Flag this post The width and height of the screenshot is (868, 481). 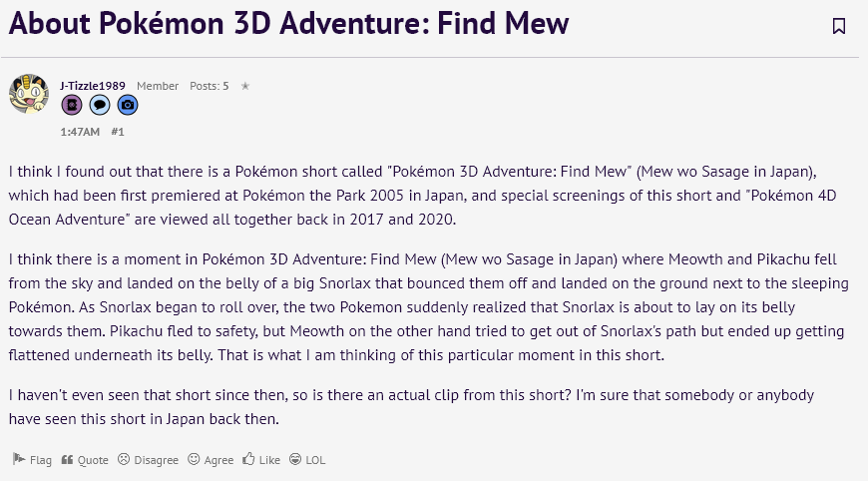click(32, 460)
